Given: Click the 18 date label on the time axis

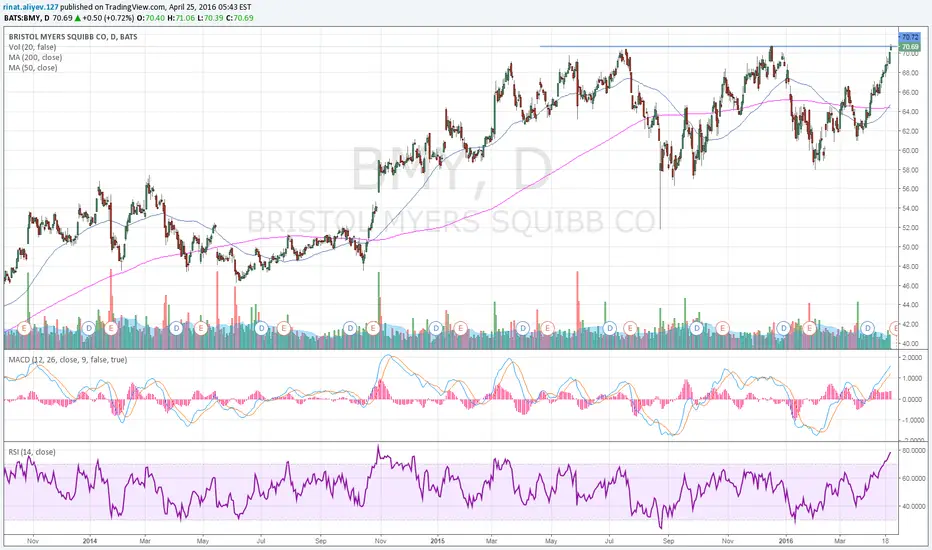Looking at the screenshot, I should (x=884, y=541).
